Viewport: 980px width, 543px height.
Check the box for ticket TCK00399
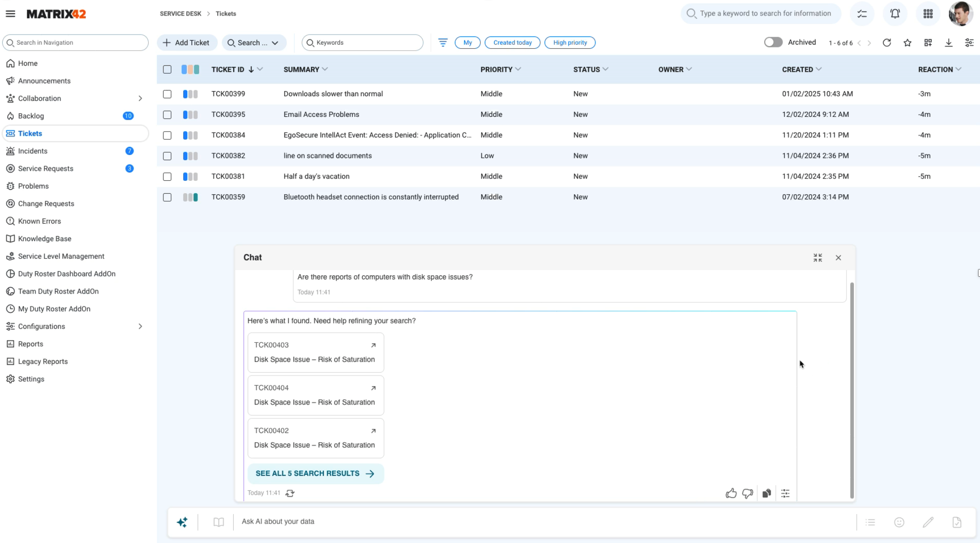tap(167, 94)
